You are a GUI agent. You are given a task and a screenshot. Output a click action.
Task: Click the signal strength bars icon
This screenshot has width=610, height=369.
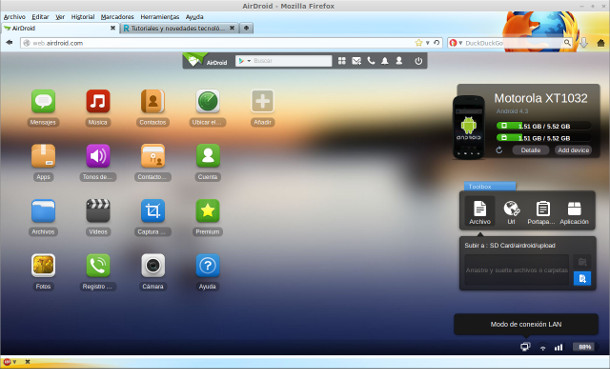(559, 347)
